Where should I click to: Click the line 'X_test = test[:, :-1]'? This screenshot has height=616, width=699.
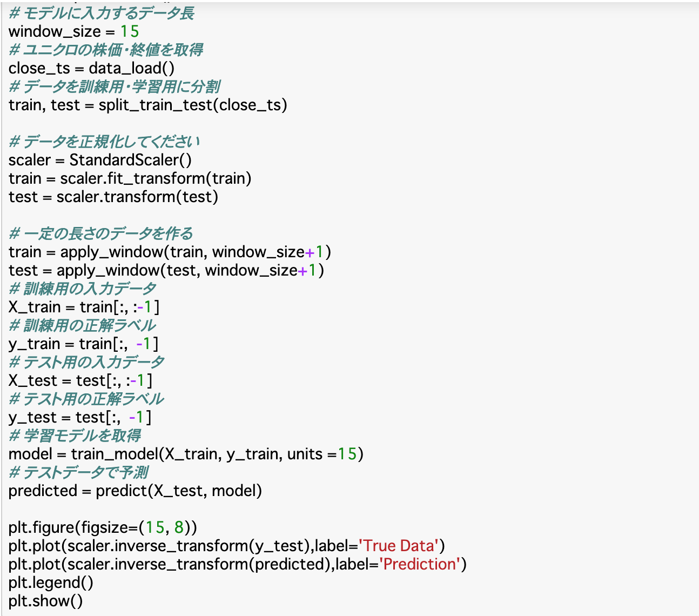click(80, 380)
